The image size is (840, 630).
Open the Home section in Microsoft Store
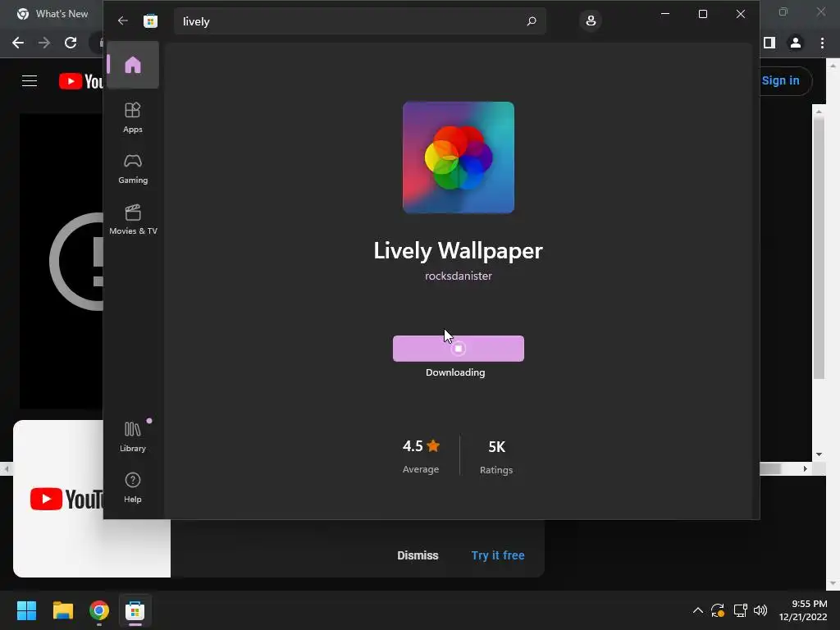[x=133, y=65]
